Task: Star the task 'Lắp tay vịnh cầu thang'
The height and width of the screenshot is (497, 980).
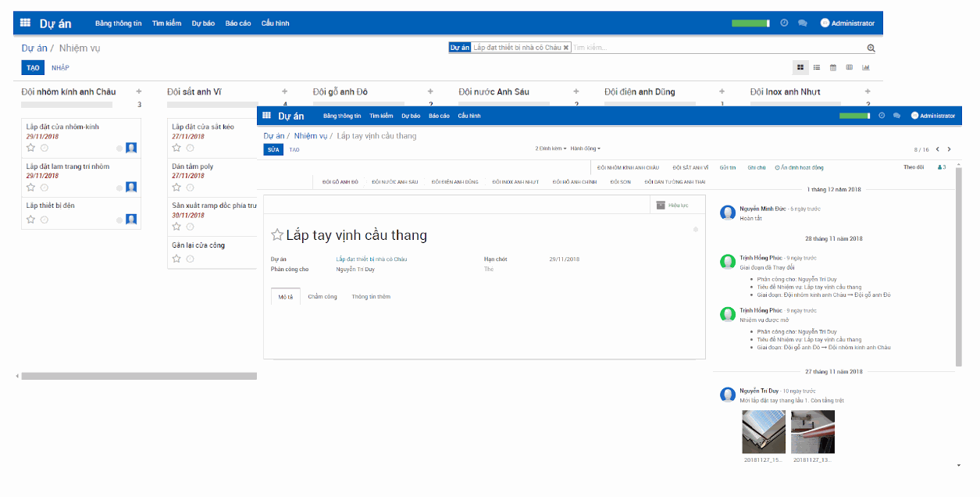Action: (278, 234)
